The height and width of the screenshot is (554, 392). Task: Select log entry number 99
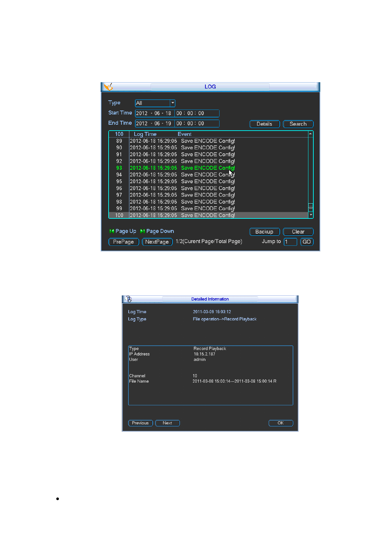[x=208, y=208]
